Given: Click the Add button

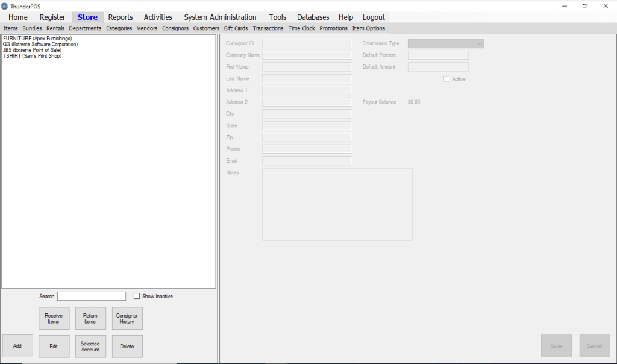Looking at the screenshot, I should (x=17, y=346).
